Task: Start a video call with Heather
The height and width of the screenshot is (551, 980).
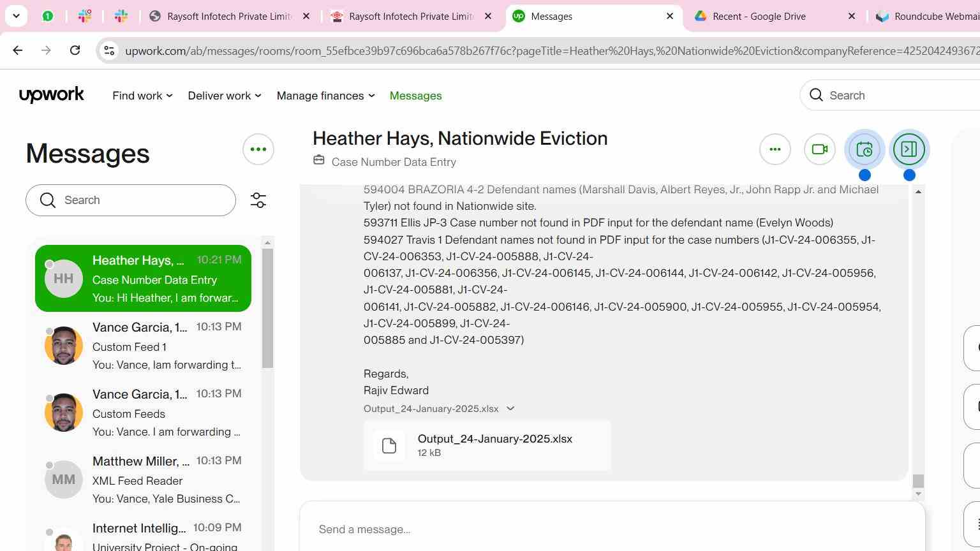Action: 820,149
